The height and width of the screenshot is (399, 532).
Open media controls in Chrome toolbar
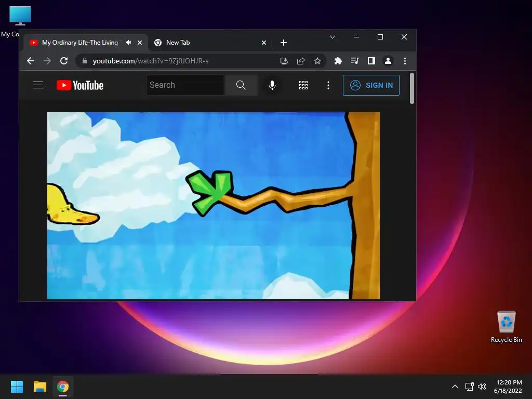(x=354, y=61)
